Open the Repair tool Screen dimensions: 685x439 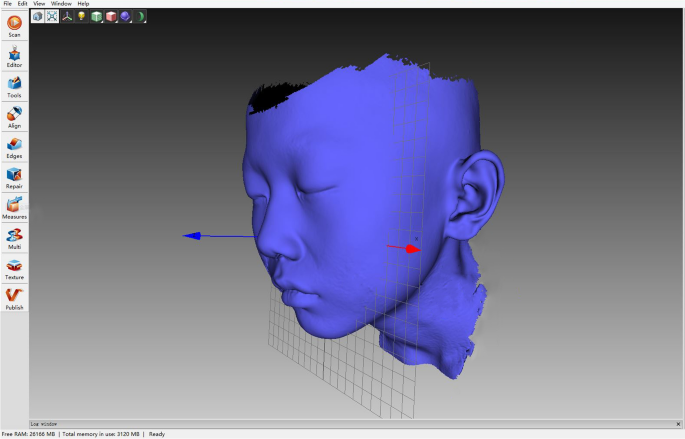coord(14,178)
